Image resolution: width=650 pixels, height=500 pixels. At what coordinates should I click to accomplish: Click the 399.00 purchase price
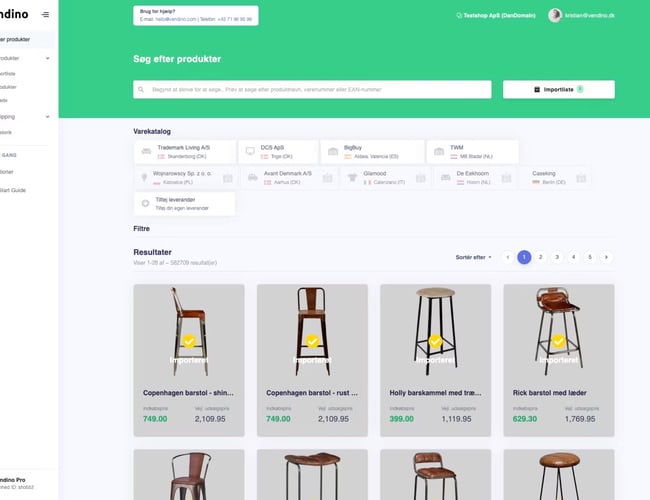tap(401, 419)
